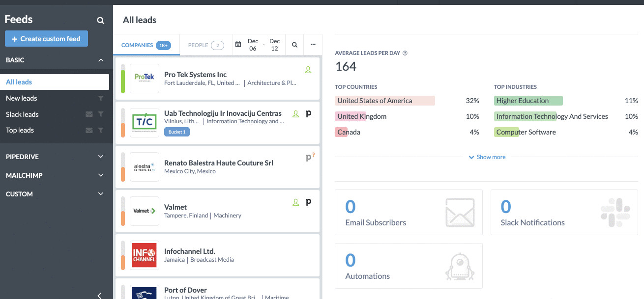The width and height of the screenshot is (644, 299).
Task: Open the Slack leads feed
Action: (22, 114)
